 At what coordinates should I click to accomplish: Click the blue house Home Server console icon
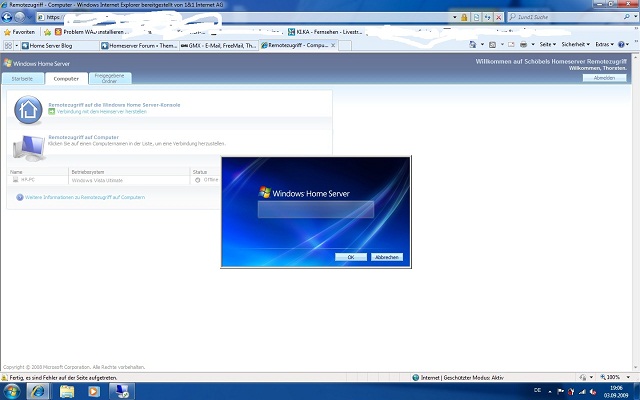pyautogui.click(x=28, y=110)
